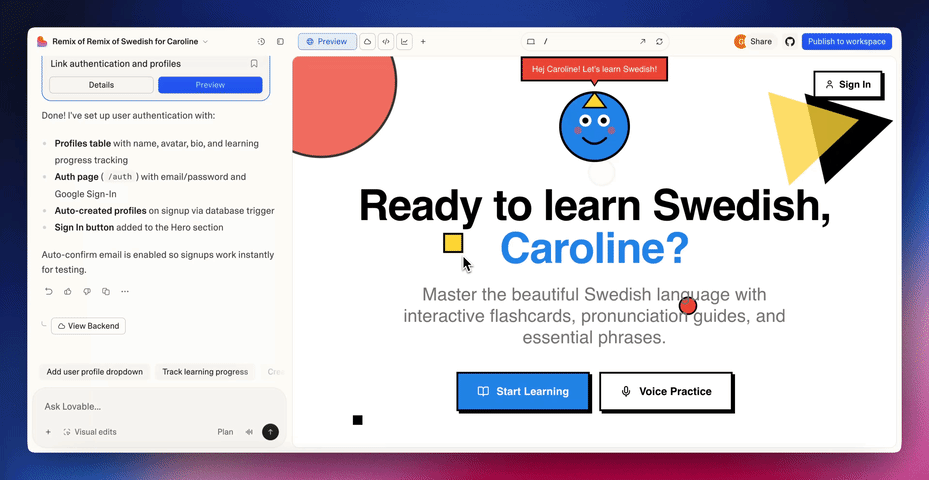Screen dimensions: 929x480
Task: Refresh the preview page
Action: [x=659, y=42]
